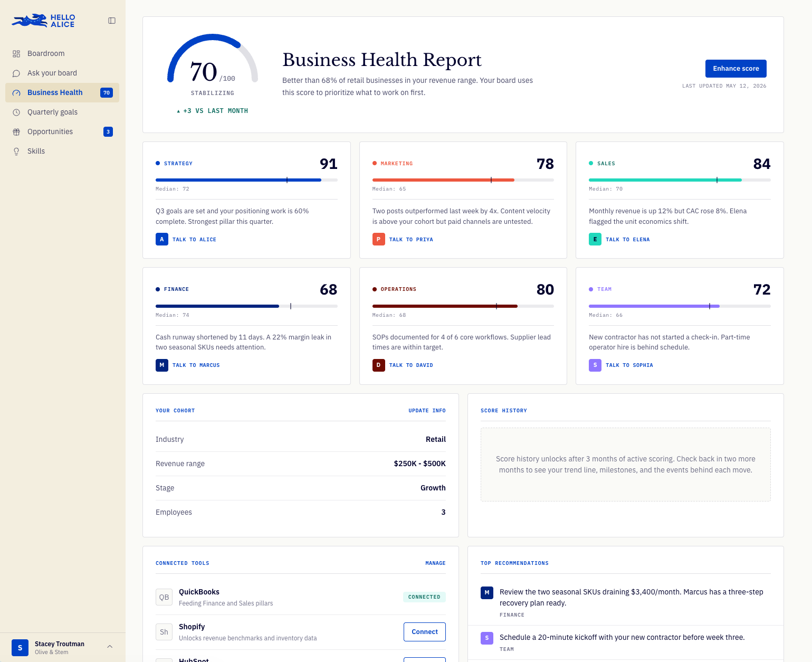Collapse the sidebar panel icon
812x662 pixels.
112,21
